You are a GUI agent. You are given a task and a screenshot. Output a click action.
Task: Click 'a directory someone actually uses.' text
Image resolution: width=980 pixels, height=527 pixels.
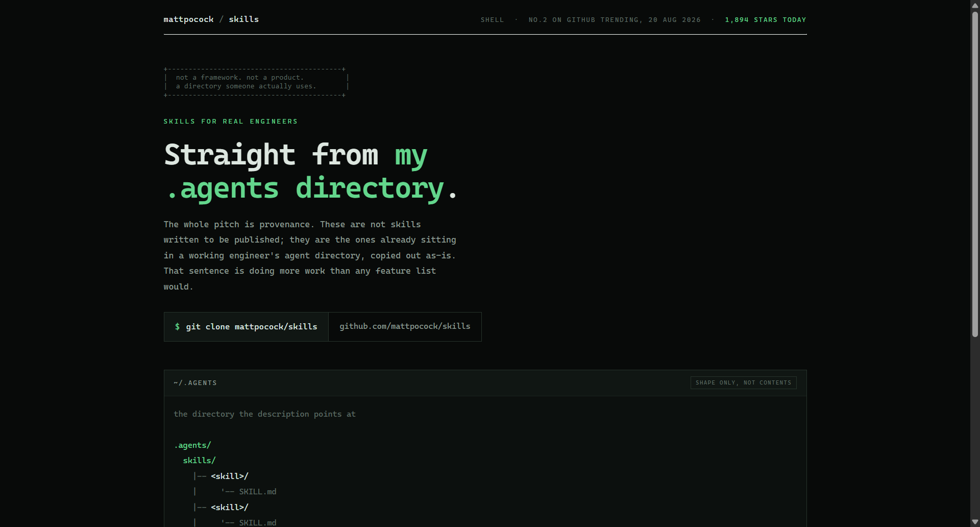(x=246, y=86)
